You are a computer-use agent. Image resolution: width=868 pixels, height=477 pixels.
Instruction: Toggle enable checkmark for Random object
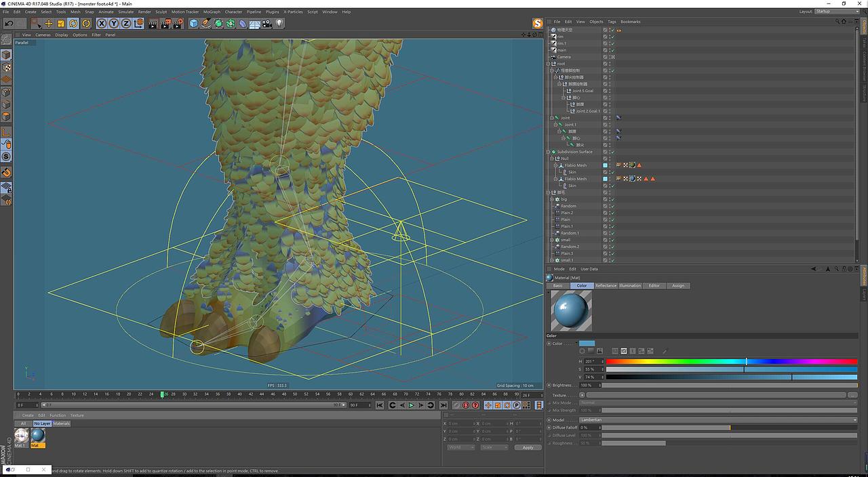[x=612, y=206]
